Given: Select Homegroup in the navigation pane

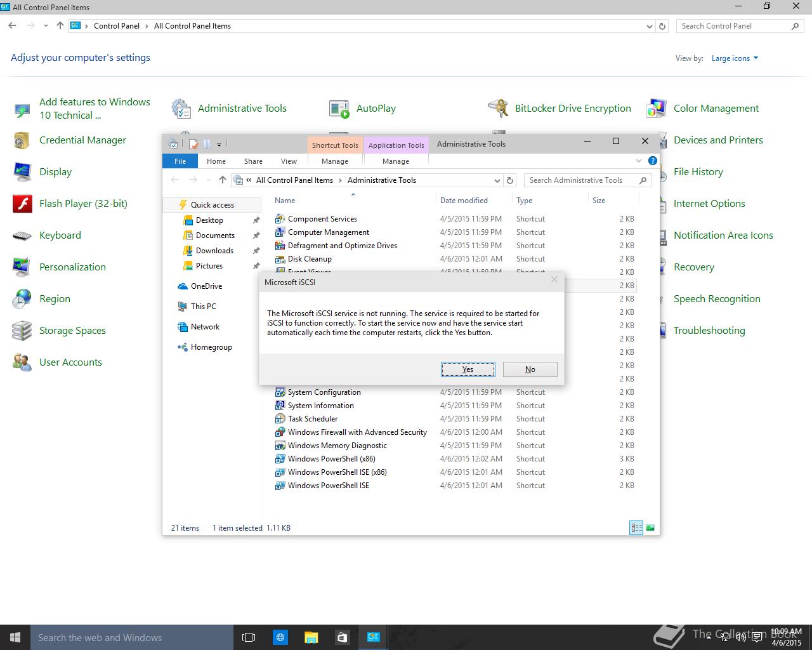Looking at the screenshot, I should (211, 347).
